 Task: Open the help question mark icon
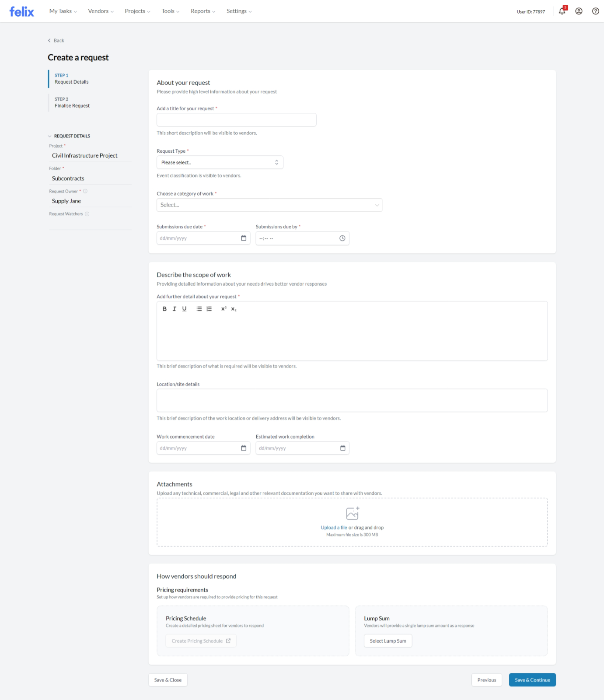click(595, 11)
